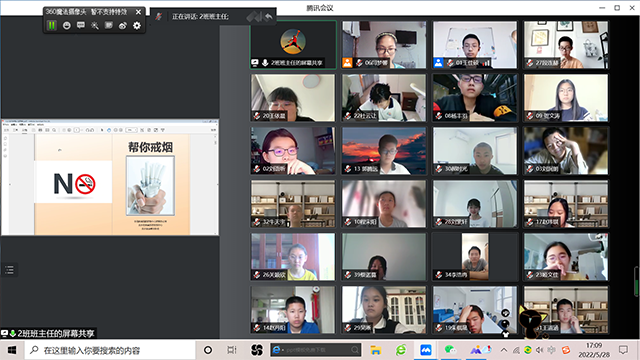Switch to Tencent Meeting on the taskbar

[x=426, y=350]
